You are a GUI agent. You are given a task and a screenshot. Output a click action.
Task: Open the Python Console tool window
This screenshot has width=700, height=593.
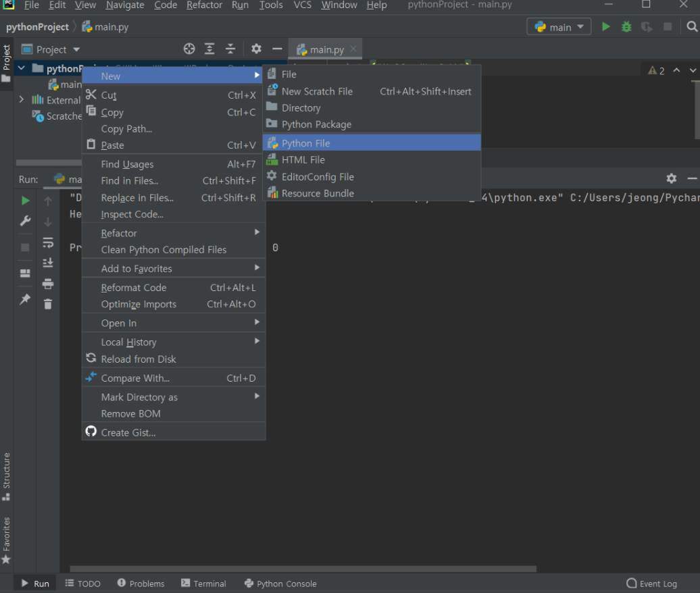pyautogui.click(x=280, y=584)
